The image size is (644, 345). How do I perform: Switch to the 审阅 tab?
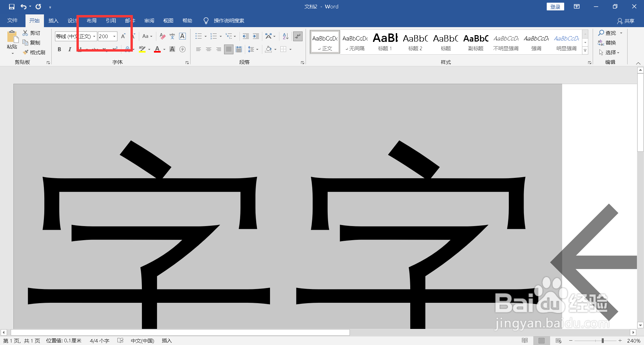(x=149, y=21)
